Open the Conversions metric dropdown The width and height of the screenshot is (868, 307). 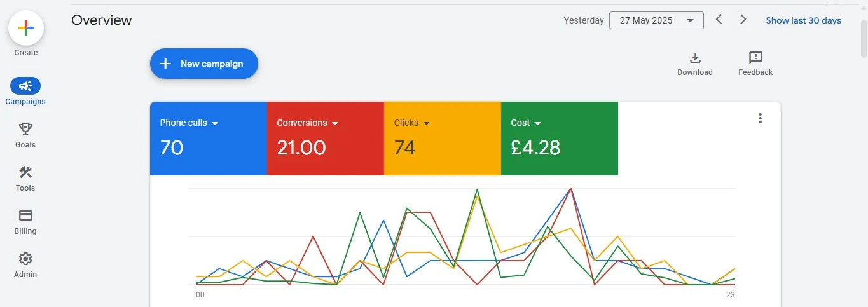307,123
